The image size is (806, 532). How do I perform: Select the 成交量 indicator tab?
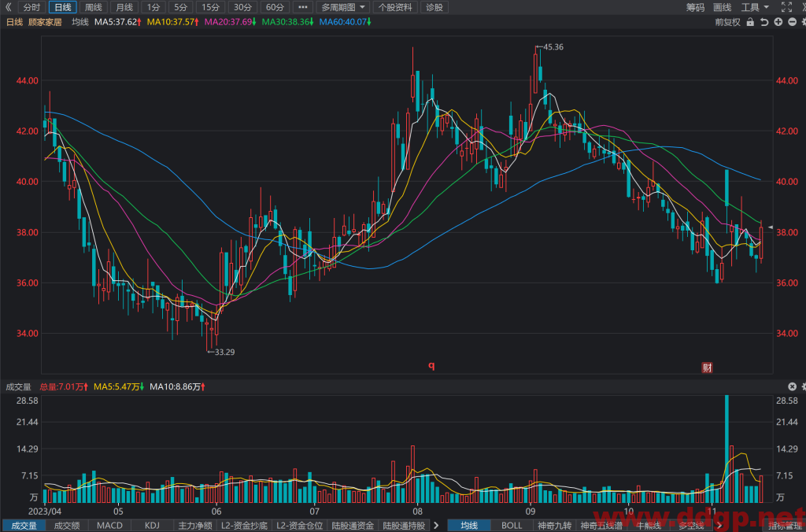(24, 526)
